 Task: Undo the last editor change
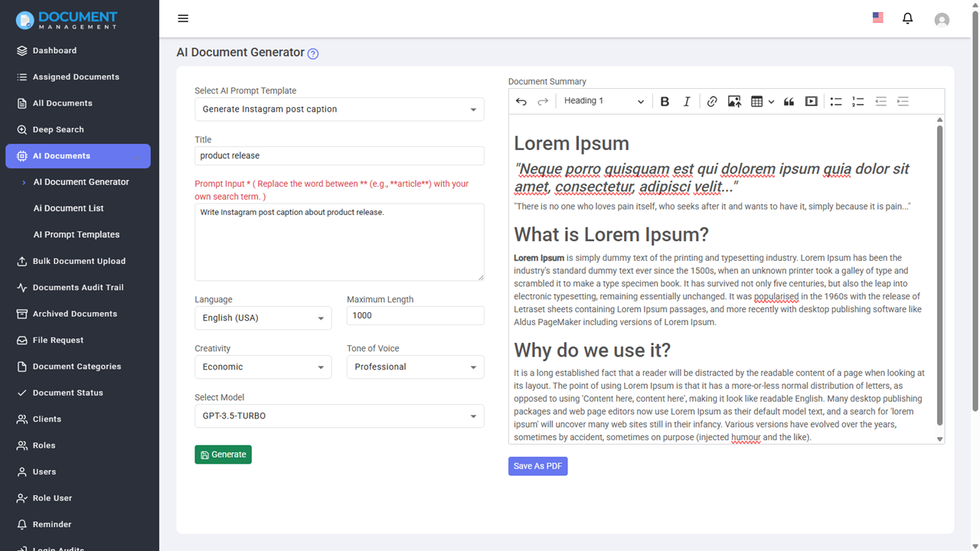(521, 102)
